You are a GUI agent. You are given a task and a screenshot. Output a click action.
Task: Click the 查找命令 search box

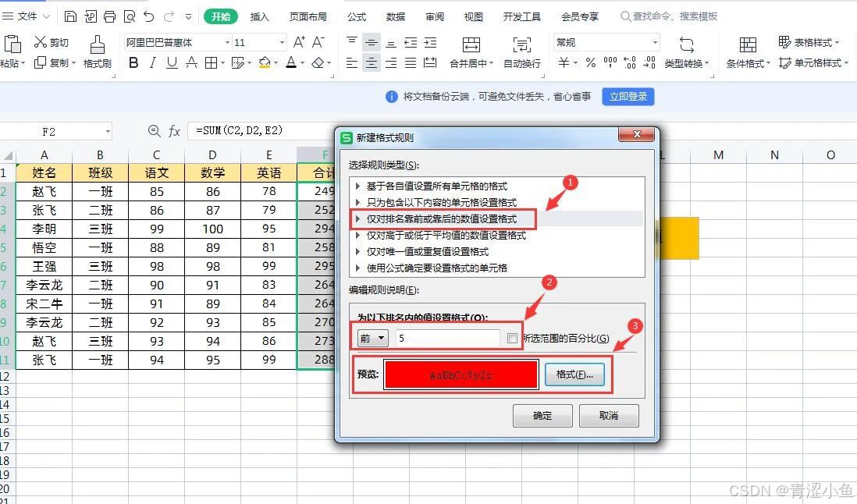pos(669,16)
